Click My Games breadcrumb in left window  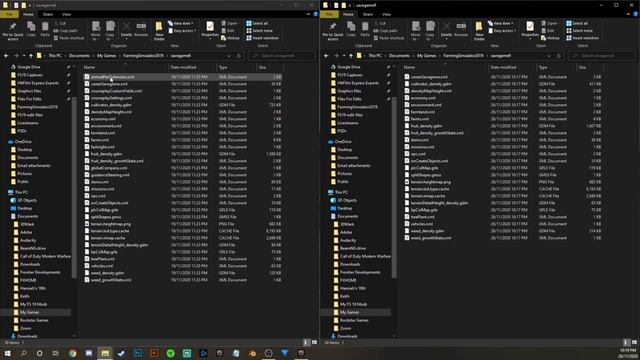[107, 56]
